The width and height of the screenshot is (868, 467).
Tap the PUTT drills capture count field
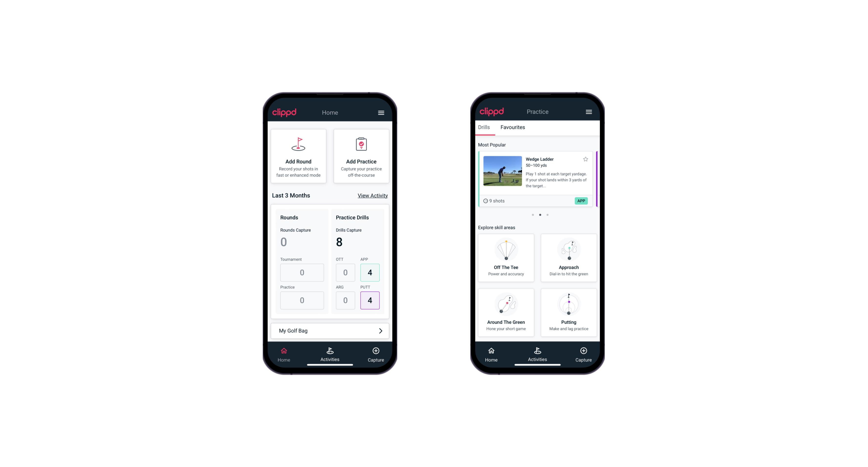coord(370,300)
